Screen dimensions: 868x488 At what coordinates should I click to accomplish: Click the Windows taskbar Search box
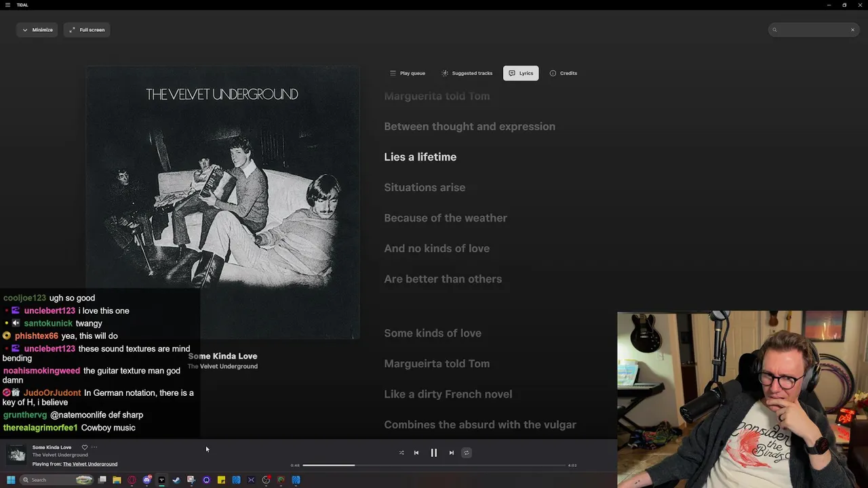tap(56, 480)
